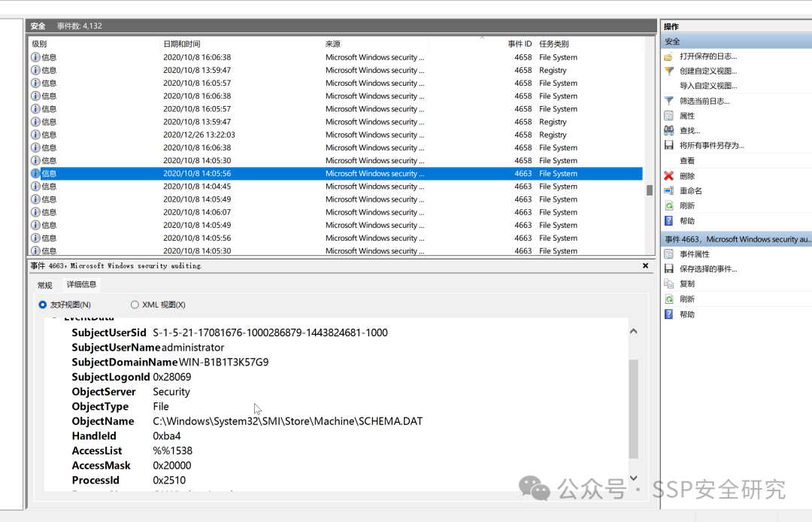
Task: Click 保存选择的事件... action
Action: [708, 269]
